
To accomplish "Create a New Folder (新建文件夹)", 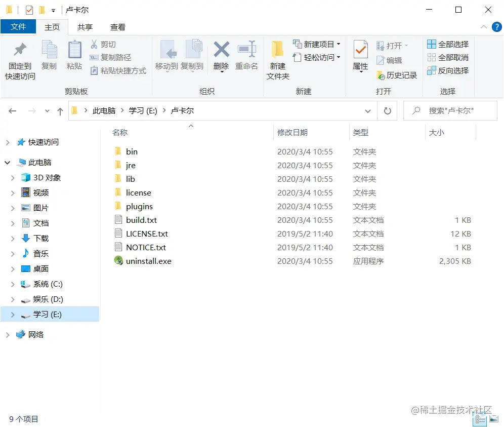I will coord(278,60).
